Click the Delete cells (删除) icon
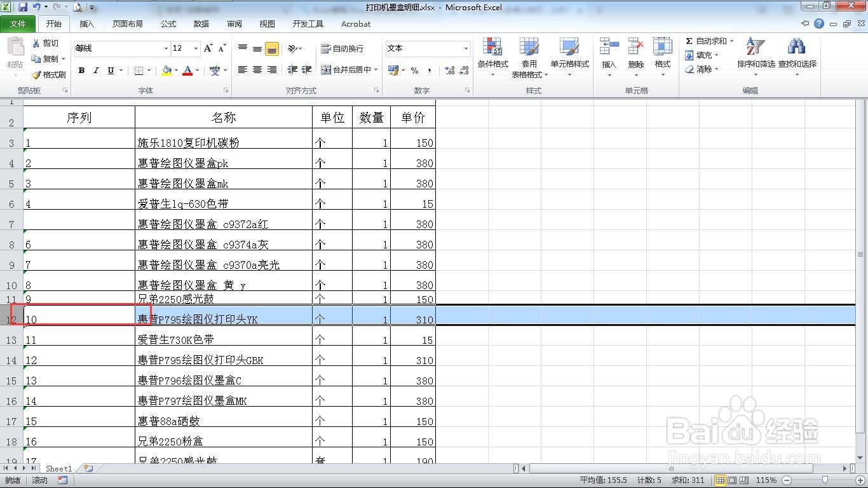Viewport: 868px width, 488px height. click(635, 46)
